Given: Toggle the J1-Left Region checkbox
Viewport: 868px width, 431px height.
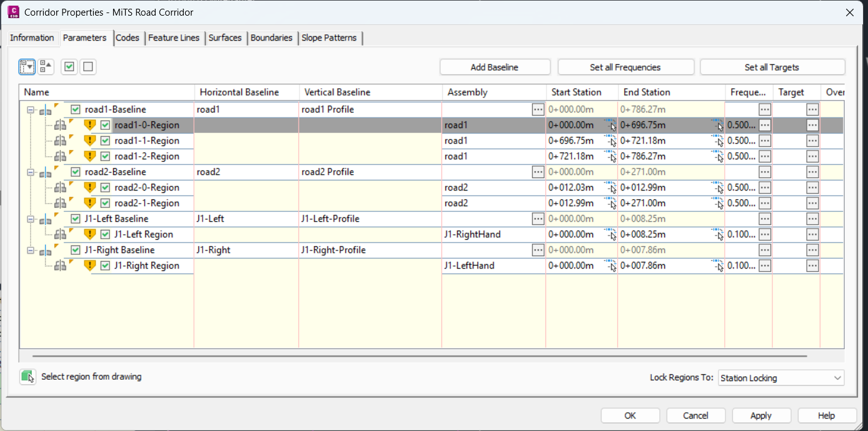Looking at the screenshot, I should 105,234.
